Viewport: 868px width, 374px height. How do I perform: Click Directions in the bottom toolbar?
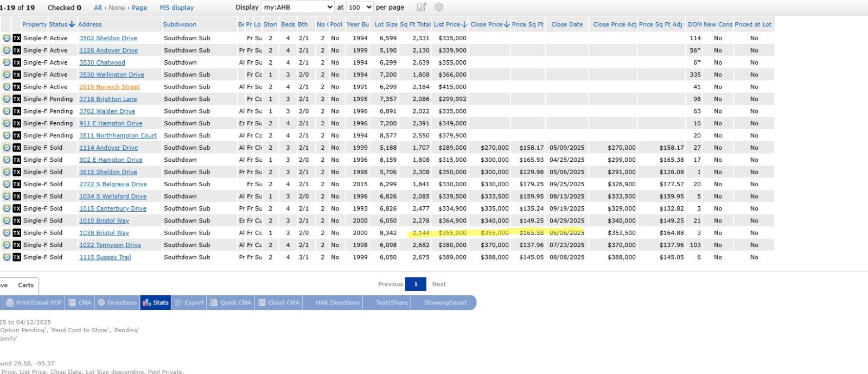click(117, 303)
